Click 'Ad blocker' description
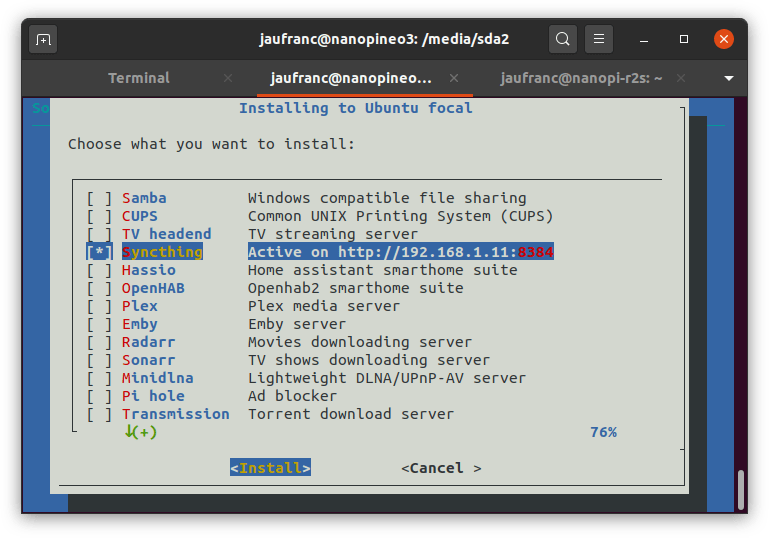Viewport: 769px width, 538px height. click(x=293, y=396)
